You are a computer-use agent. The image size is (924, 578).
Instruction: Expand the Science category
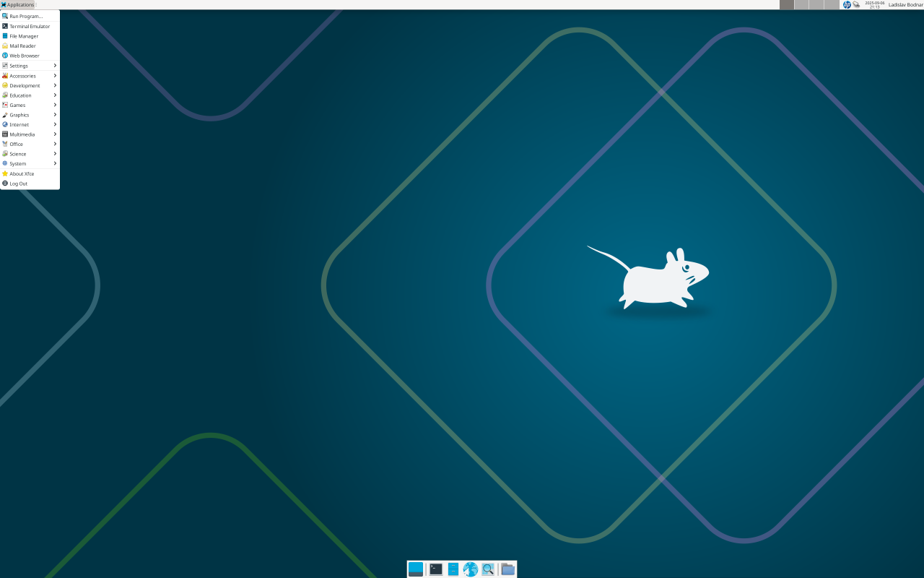click(30, 154)
